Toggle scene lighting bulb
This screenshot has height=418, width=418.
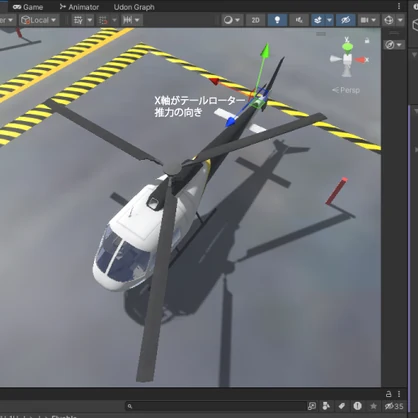277,20
